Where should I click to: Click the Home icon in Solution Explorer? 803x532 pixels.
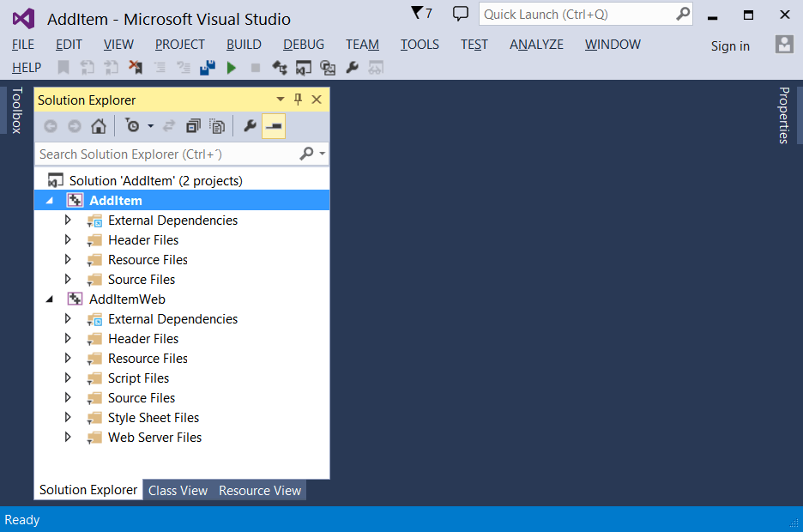click(x=99, y=126)
